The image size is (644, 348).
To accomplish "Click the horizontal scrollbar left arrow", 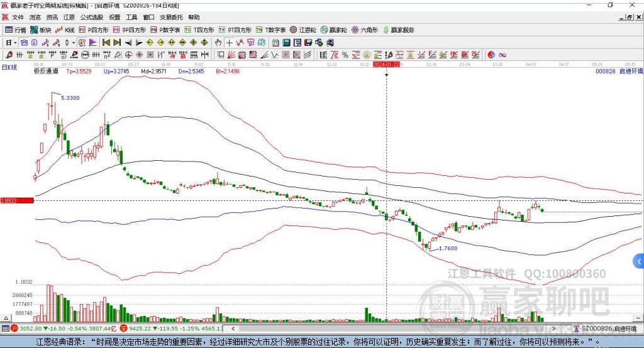I will (x=233, y=329).
